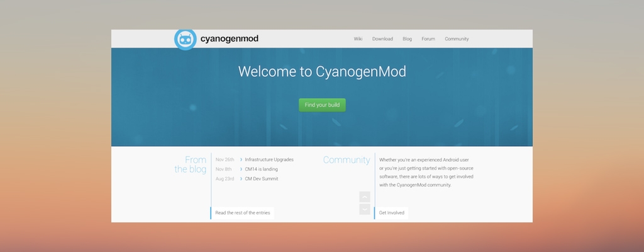Open the Blog navigation link
Image resolution: width=644 pixels, height=252 pixels.
coord(407,38)
